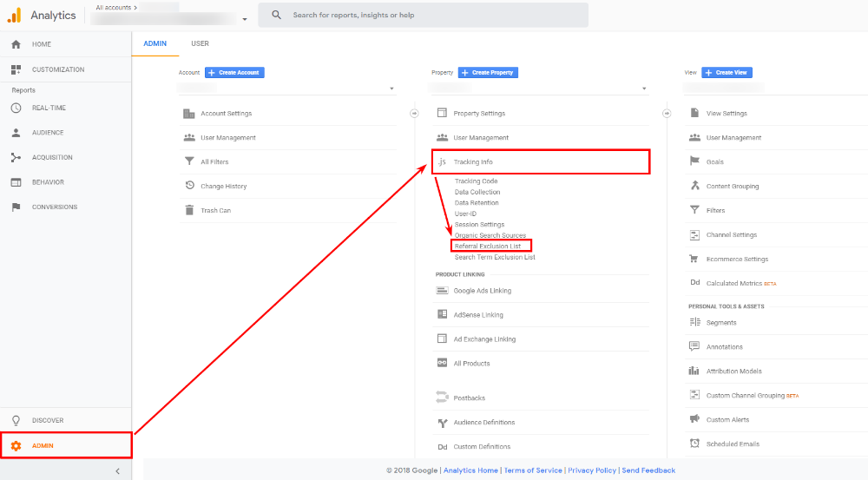Open the Referral Exclusion List item
The height and width of the screenshot is (480, 868).
pos(488,247)
